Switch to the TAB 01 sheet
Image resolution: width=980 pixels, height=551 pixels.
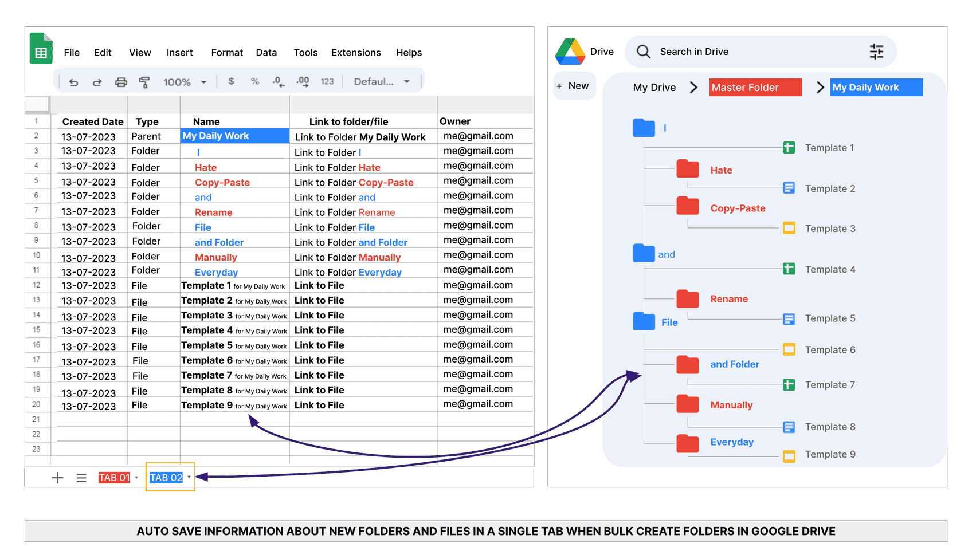click(114, 477)
